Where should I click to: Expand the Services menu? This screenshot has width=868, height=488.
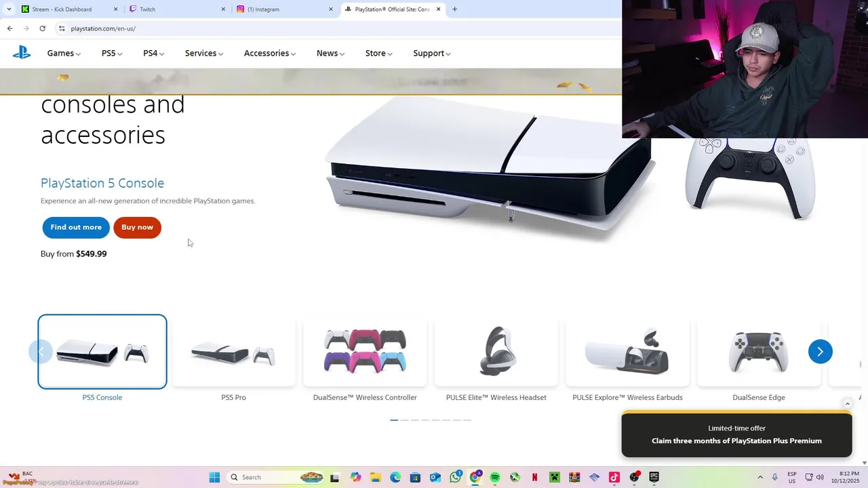point(204,53)
